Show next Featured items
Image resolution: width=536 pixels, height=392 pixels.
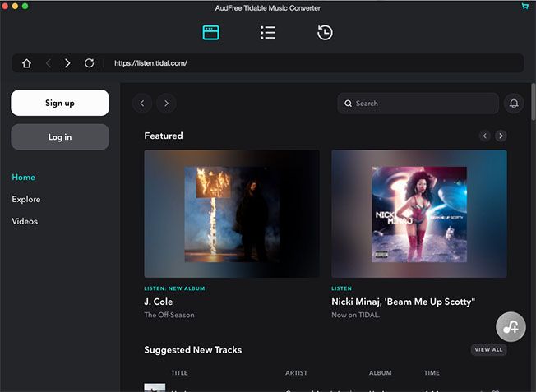(x=501, y=136)
